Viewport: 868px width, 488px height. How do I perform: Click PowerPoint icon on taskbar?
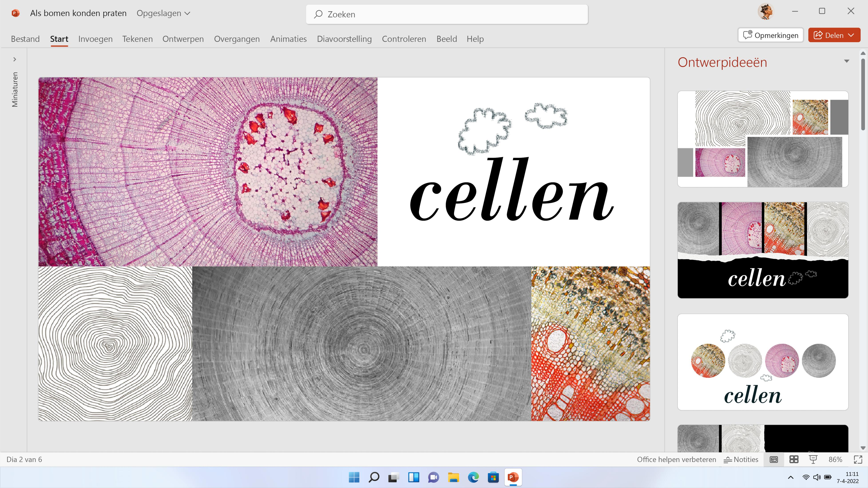pos(513,477)
